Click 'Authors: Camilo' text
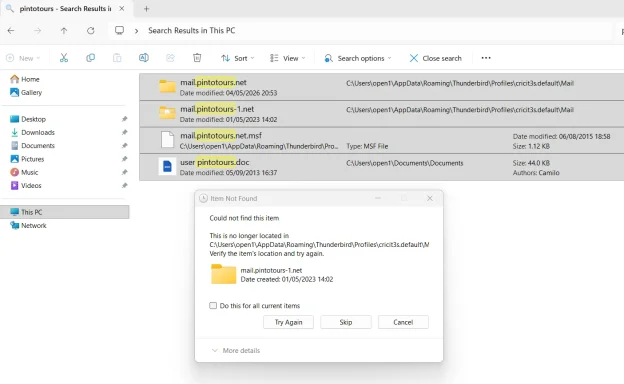624x384 pixels. pos(536,173)
